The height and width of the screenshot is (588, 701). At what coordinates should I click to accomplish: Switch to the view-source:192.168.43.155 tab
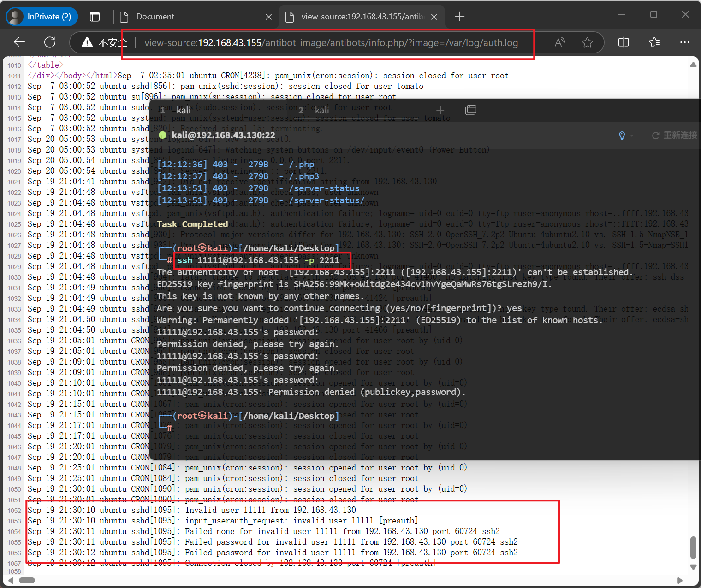tap(362, 17)
